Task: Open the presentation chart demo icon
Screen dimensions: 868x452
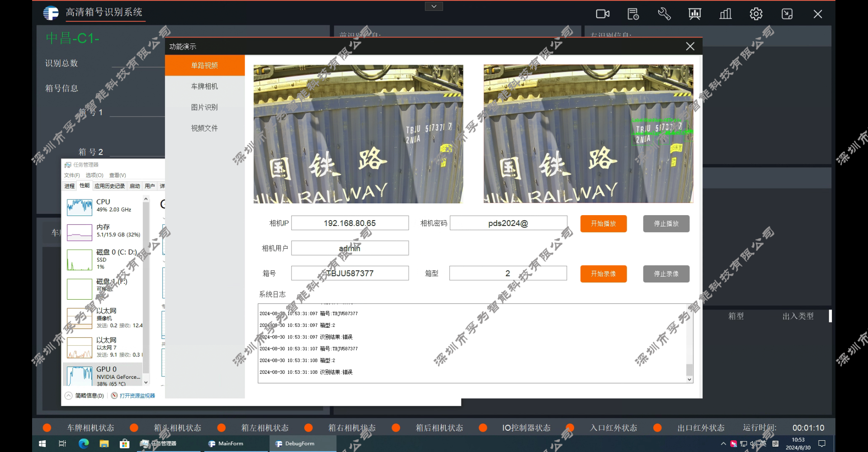Action: (695, 14)
